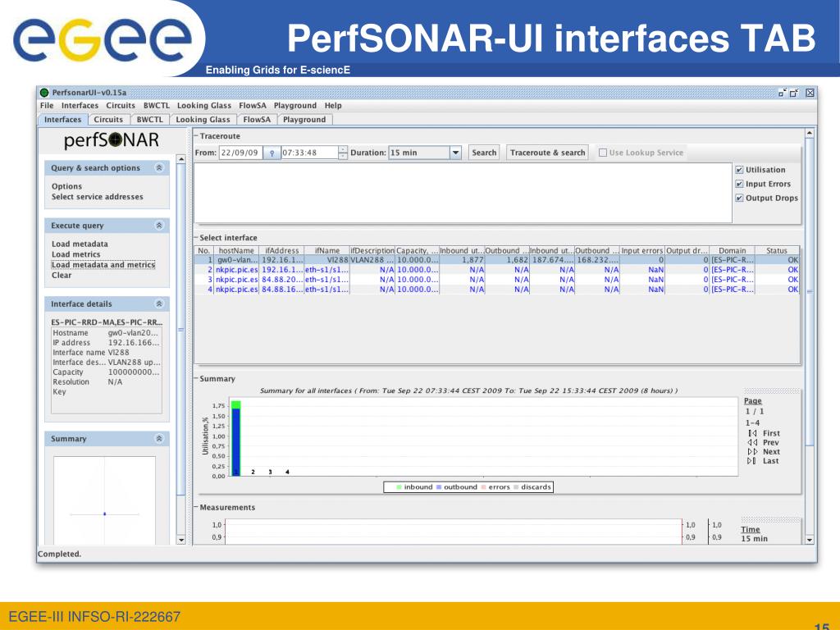This screenshot has height=630, width=840.
Task: Click the main panel scrollbar up arrow
Action: tap(810, 133)
